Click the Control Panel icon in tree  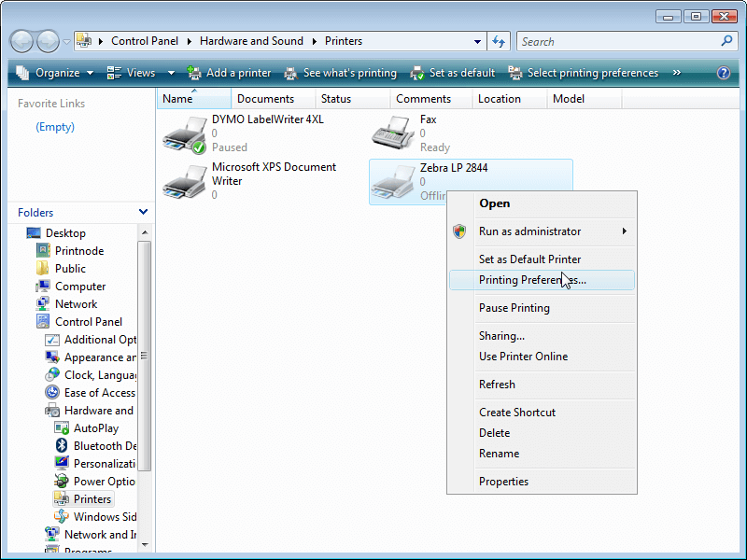(x=43, y=321)
